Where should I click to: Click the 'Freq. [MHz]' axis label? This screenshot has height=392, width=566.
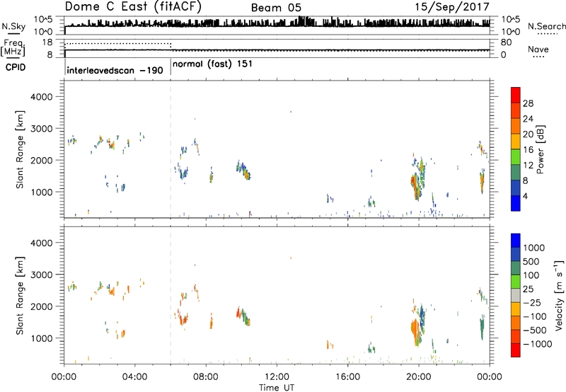pyautogui.click(x=13, y=48)
